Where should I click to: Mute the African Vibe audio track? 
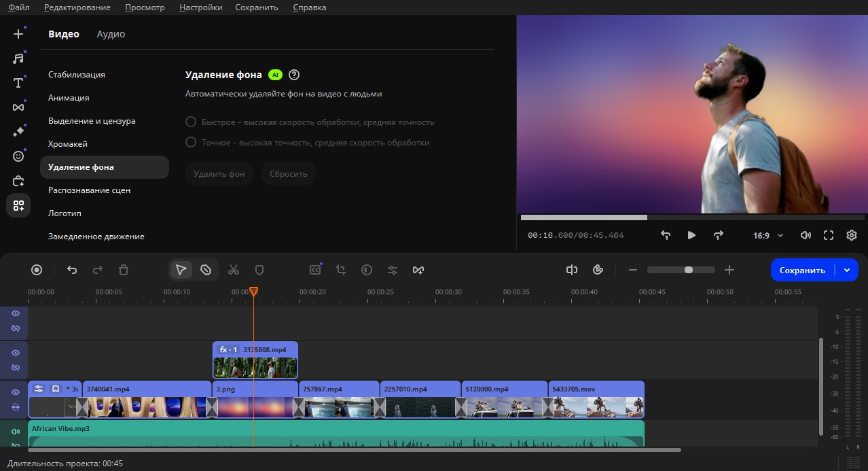[x=15, y=431]
